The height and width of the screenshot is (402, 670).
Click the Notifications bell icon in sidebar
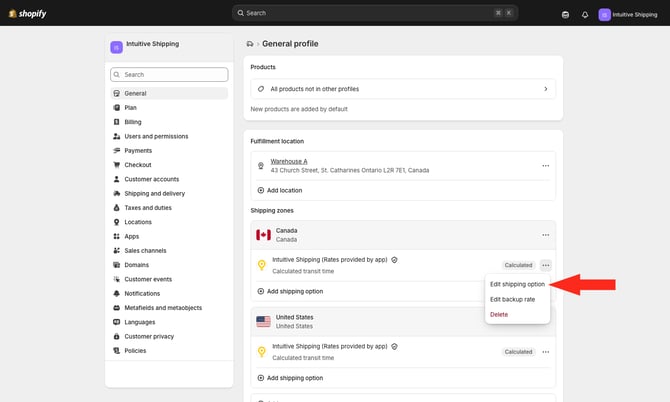[x=116, y=293]
